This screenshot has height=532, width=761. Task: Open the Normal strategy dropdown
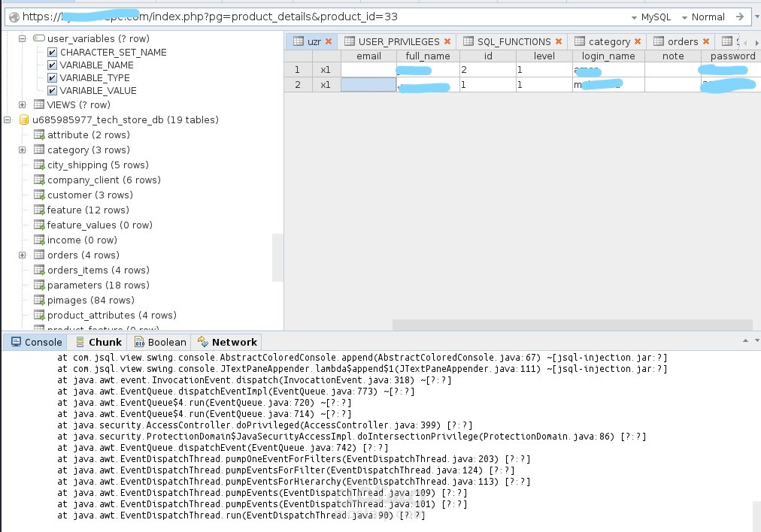point(703,17)
